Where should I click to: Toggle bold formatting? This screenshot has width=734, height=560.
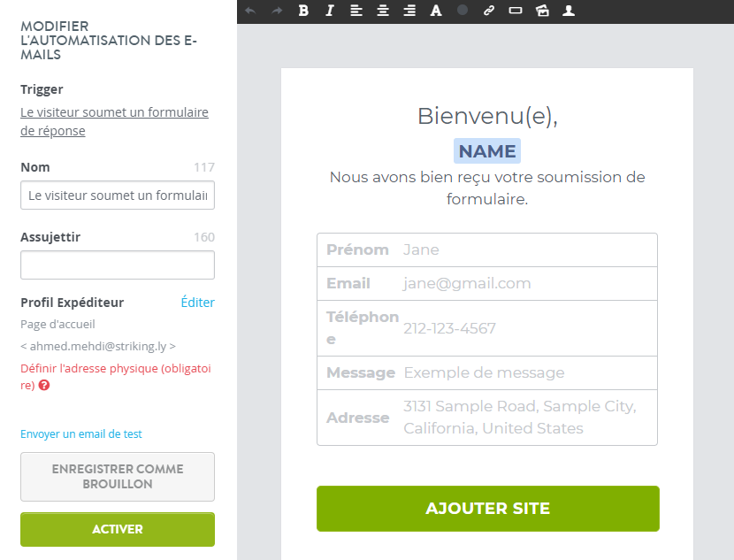click(x=303, y=11)
